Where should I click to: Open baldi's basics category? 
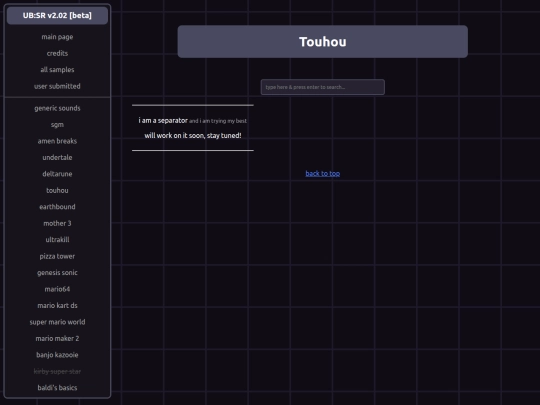click(x=57, y=388)
